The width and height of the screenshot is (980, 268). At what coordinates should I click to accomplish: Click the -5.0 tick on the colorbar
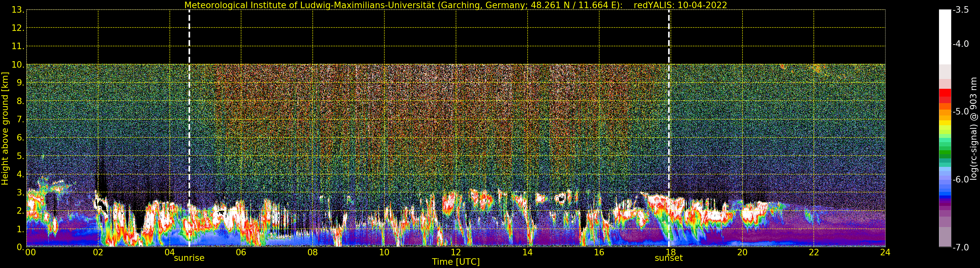click(961, 112)
